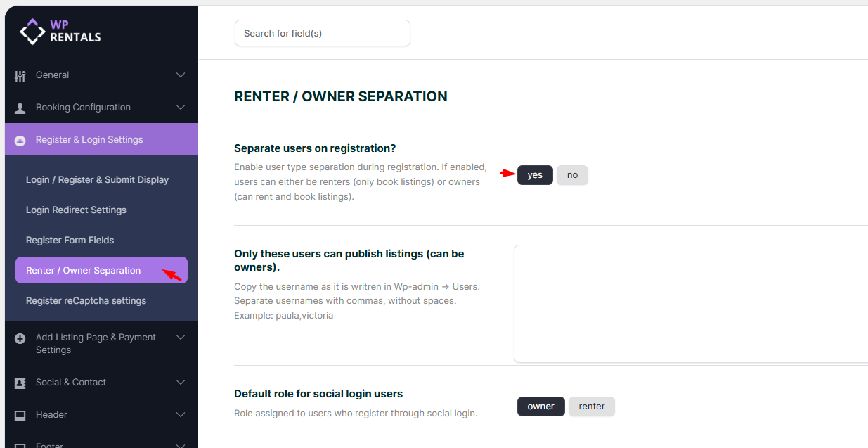Open Login Redirect Settings submenu
868x448 pixels.
76,210
